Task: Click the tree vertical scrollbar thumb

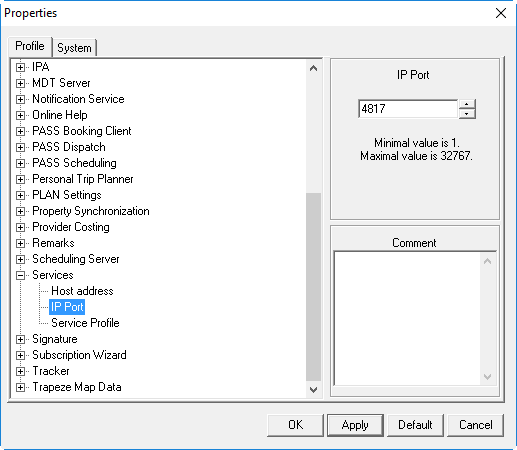Action: [x=313, y=287]
